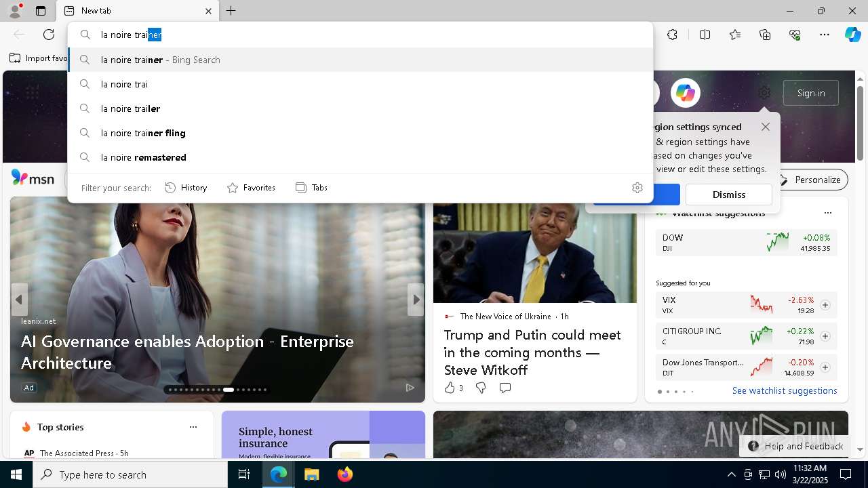
Task: Show hidden system tray icons
Action: coord(731,474)
